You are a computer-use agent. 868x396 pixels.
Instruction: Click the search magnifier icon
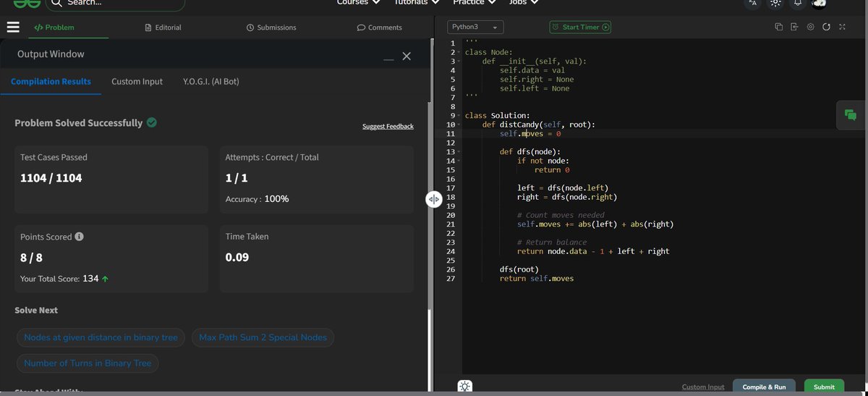tap(56, 3)
